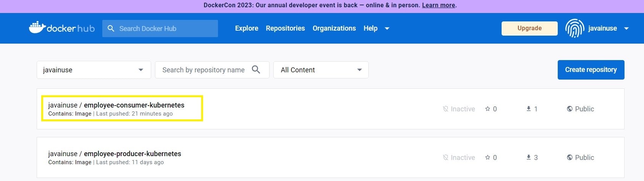The image size is (644, 181).
Task: Click the fingerprint avatar icon for javainuse
Action: coord(575,28)
